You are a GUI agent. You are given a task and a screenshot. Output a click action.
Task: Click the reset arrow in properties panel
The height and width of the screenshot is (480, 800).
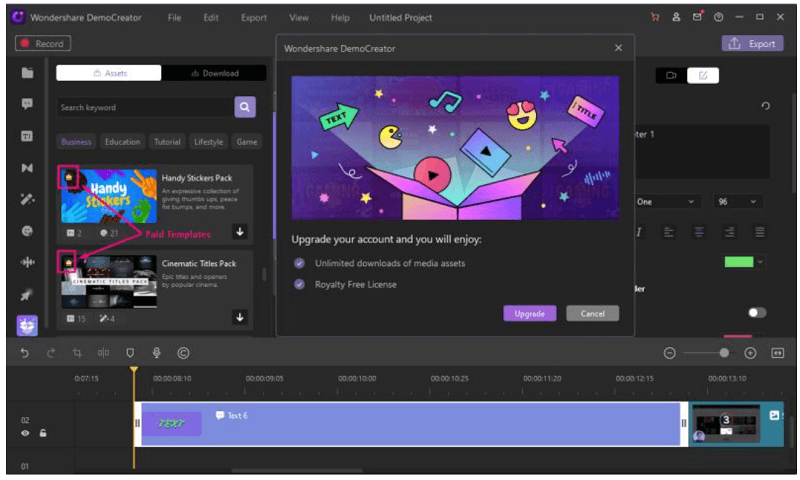765,106
